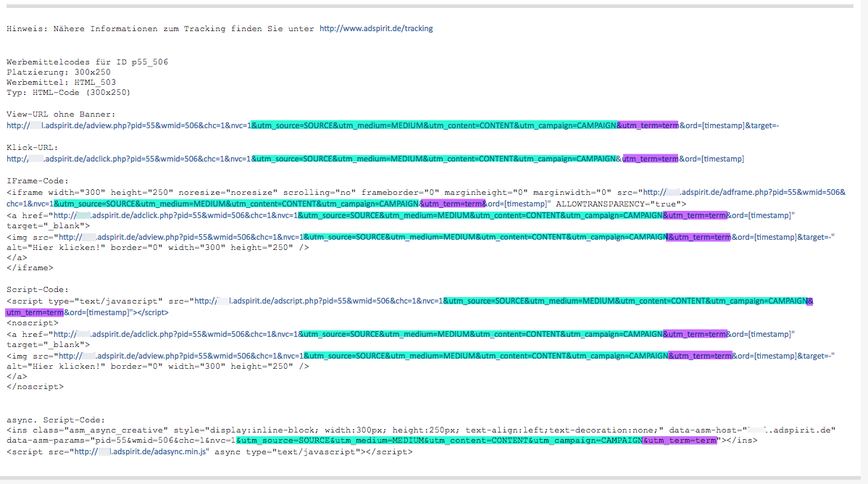The height and width of the screenshot is (484, 868).
Task: Open the adclick.php link under Klick-URL
Action: pos(375,159)
